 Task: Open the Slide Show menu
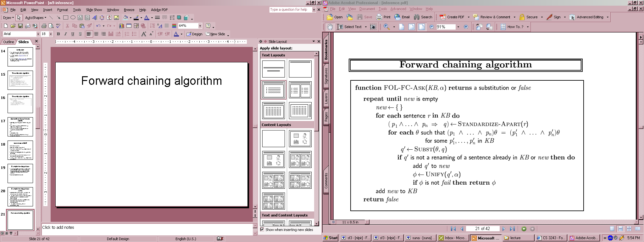[x=94, y=10]
